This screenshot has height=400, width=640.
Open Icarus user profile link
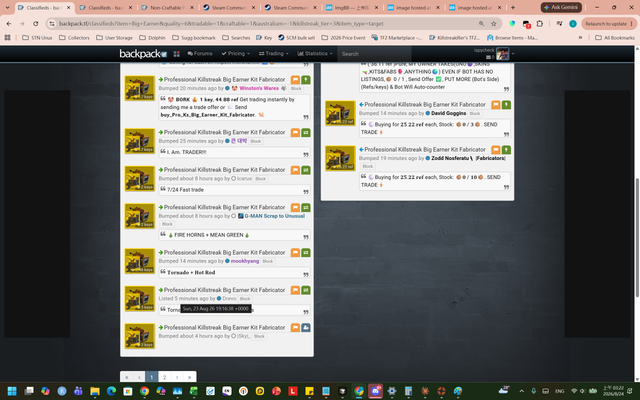pyautogui.click(x=244, y=178)
